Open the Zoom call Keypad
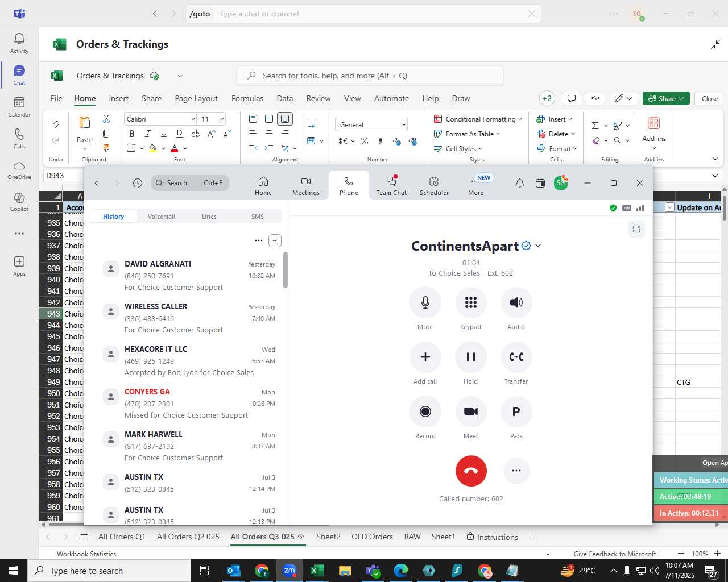Screen dimensions: 728x582 point(470,302)
